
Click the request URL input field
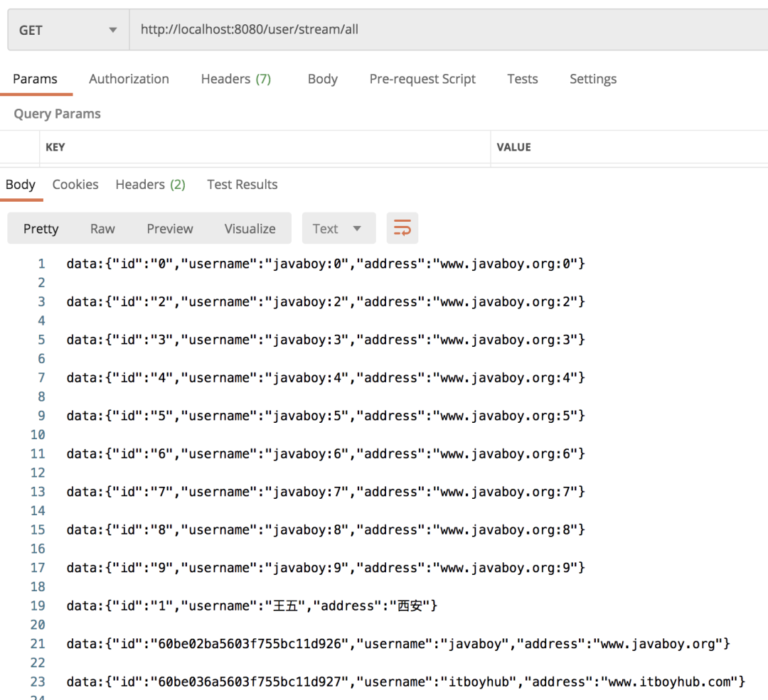click(x=447, y=30)
